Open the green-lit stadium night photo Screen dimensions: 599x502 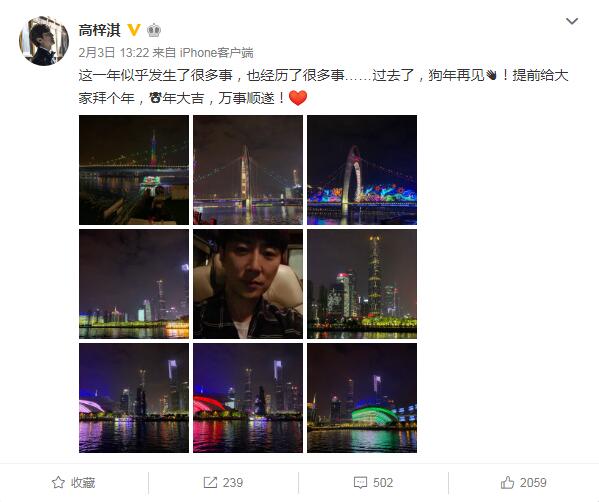pyautogui.click(x=362, y=398)
